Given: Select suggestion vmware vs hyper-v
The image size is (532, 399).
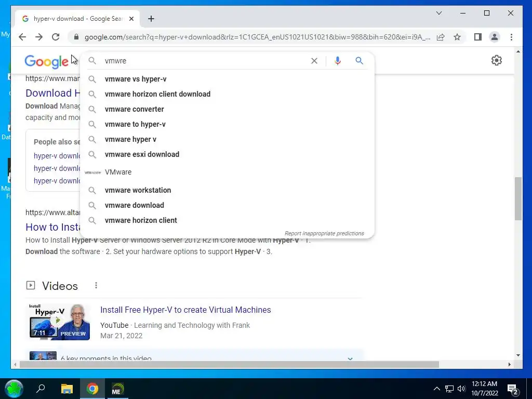Looking at the screenshot, I should click(228, 79).
